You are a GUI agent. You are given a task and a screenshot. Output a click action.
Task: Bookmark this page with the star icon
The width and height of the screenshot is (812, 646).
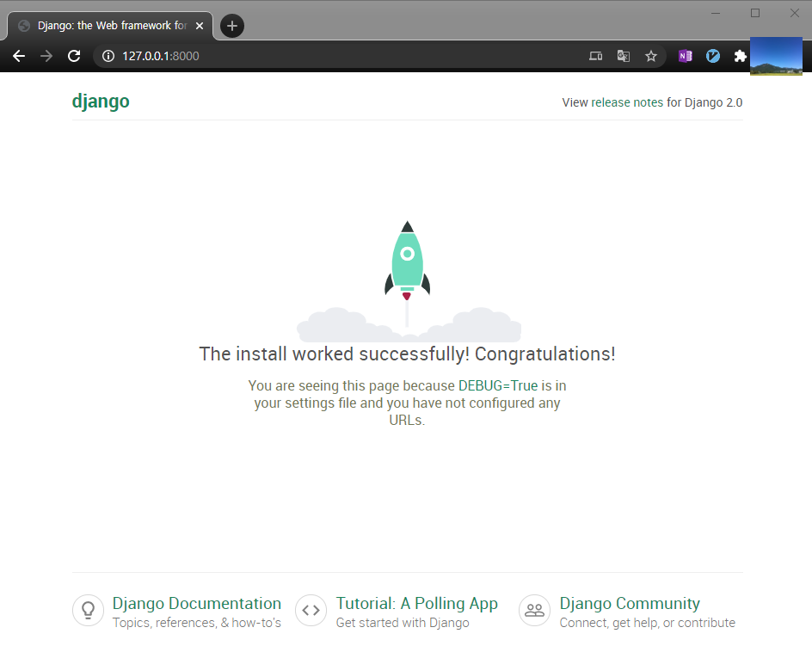tap(651, 56)
